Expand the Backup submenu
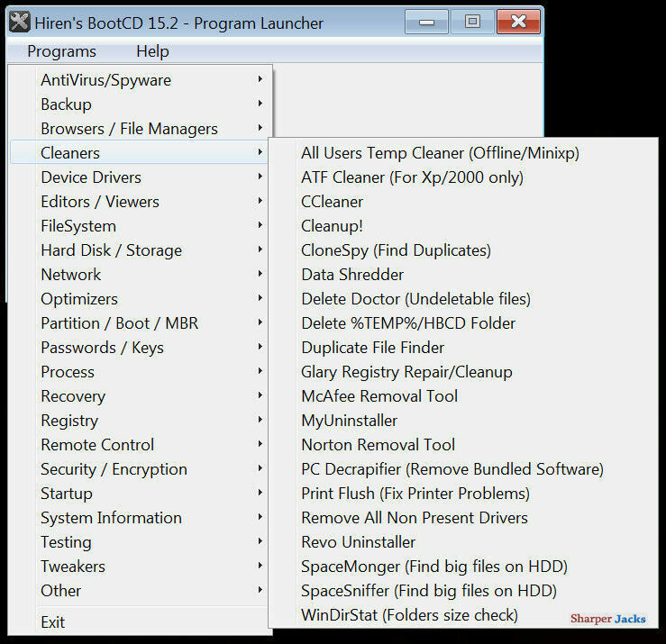Image resolution: width=666 pixels, height=644 pixels. pos(139,104)
